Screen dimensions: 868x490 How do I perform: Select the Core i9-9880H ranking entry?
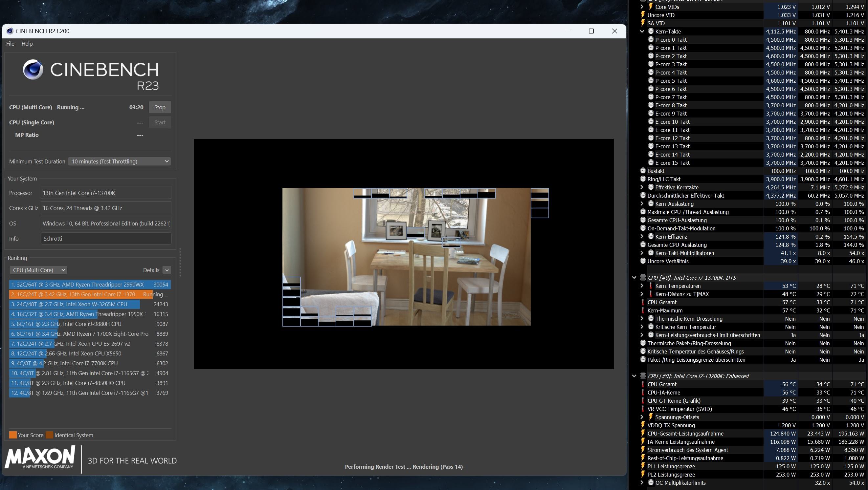(90, 324)
